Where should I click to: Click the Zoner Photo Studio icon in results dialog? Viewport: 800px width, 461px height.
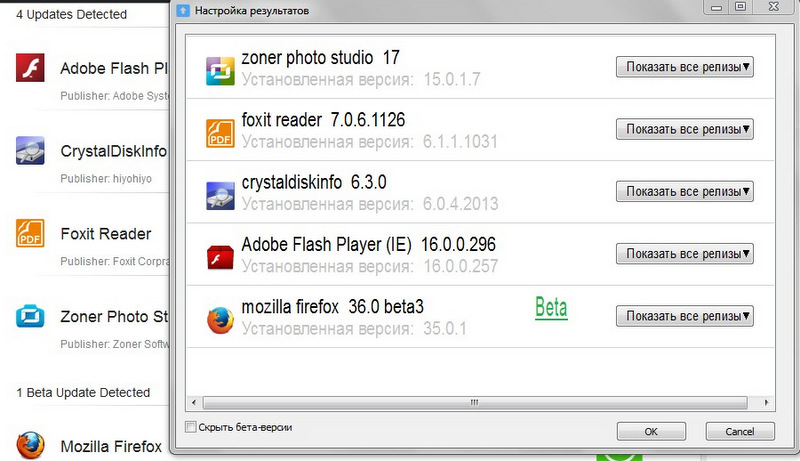[x=220, y=71]
